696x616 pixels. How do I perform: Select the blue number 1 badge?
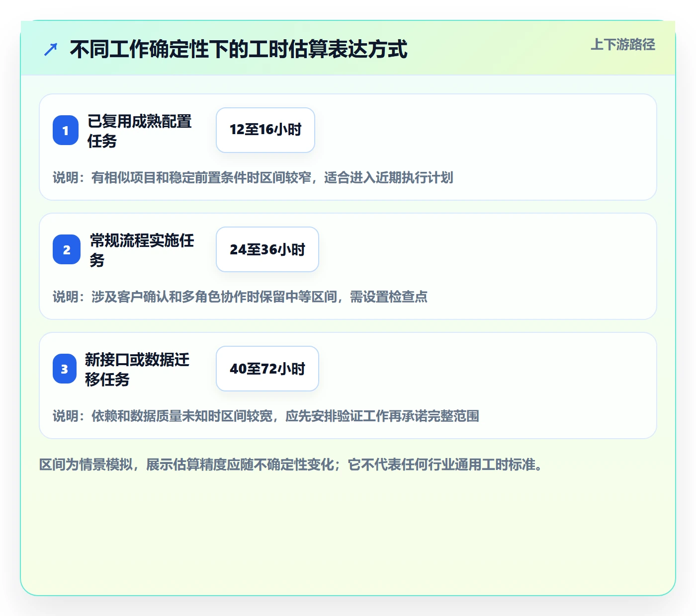(x=66, y=130)
